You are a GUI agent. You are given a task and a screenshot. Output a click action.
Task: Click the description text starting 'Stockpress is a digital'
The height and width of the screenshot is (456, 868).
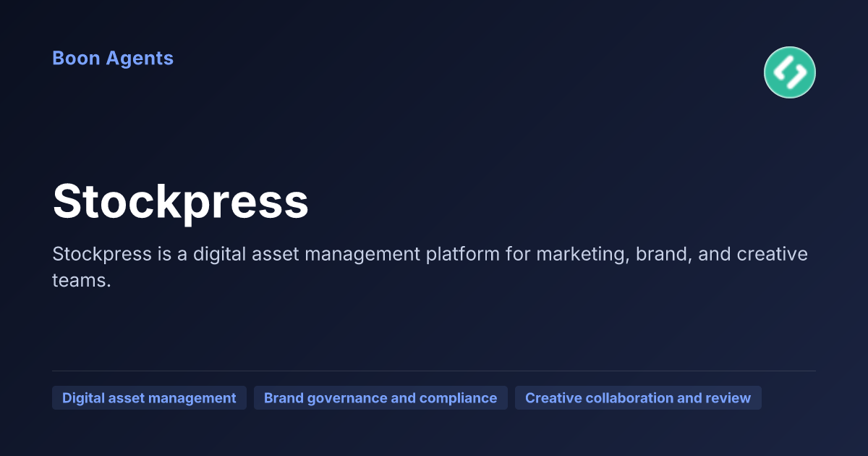[x=430, y=267]
